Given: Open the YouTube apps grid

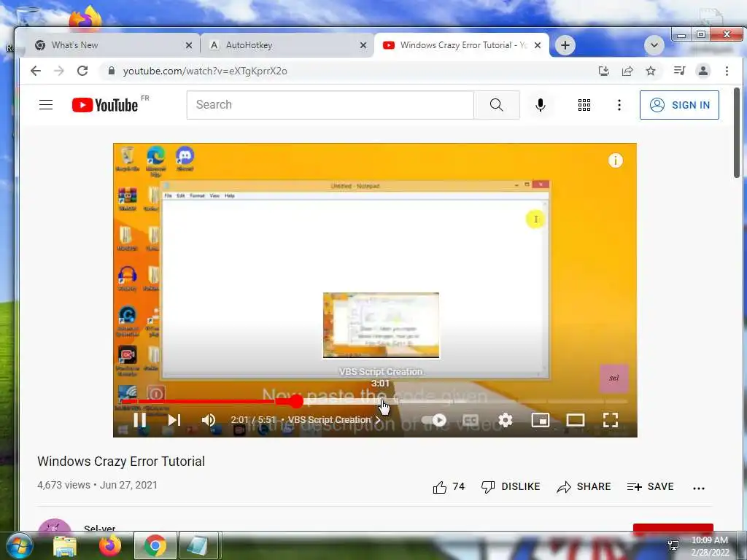Looking at the screenshot, I should coord(584,105).
